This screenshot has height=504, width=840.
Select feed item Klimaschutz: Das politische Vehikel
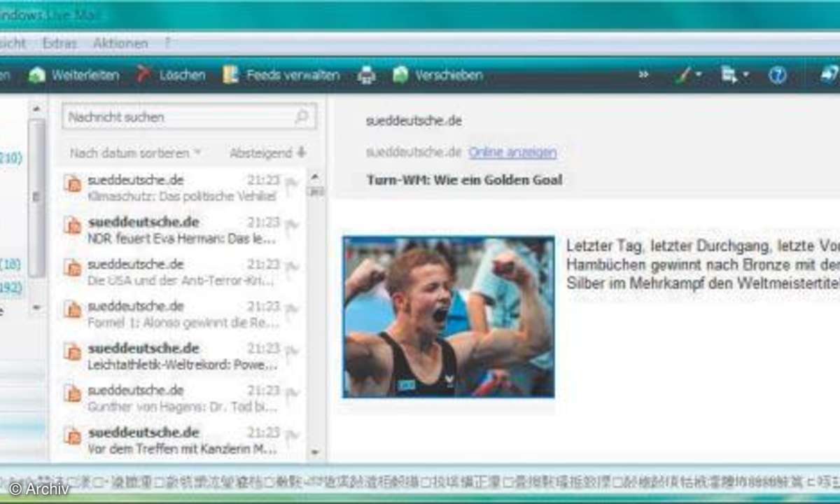coord(182,188)
